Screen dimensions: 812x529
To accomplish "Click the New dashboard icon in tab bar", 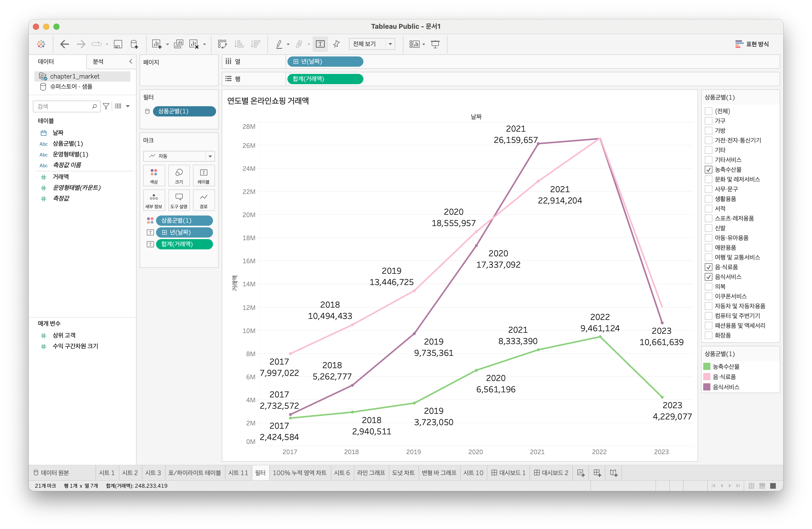I will point(597,473).
